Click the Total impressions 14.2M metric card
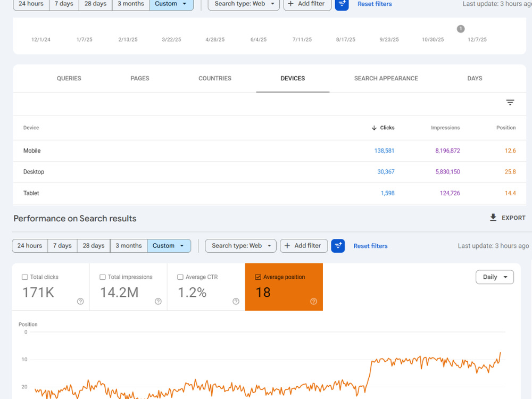This screenshot has height=399, width=532. click(128, 287)
